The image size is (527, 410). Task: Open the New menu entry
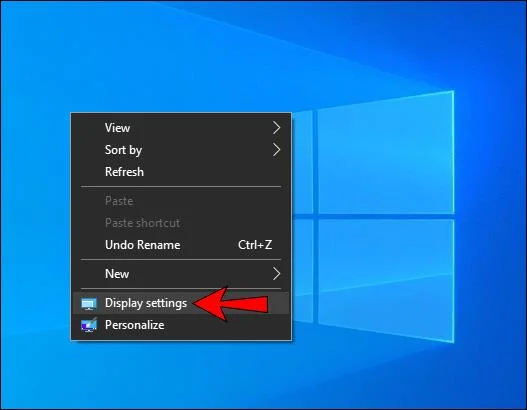[181, 274]
